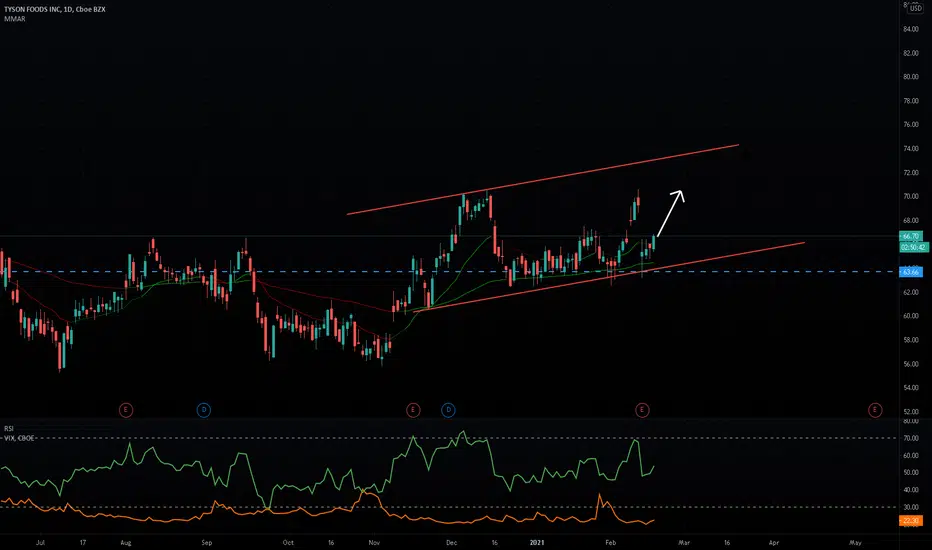Screen dimensions: 932x550
Task: Click the 54.00 price axis label
Action: point(911,388)
